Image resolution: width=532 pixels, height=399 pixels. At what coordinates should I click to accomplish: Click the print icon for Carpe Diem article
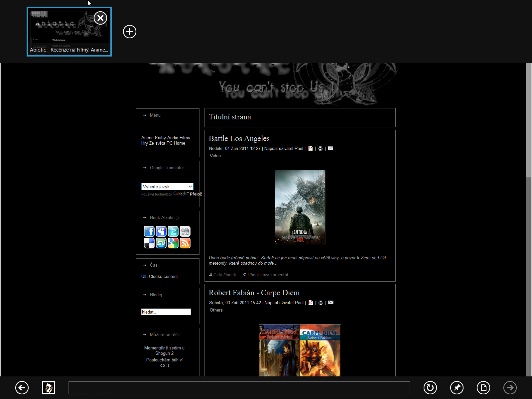(321, 303)
